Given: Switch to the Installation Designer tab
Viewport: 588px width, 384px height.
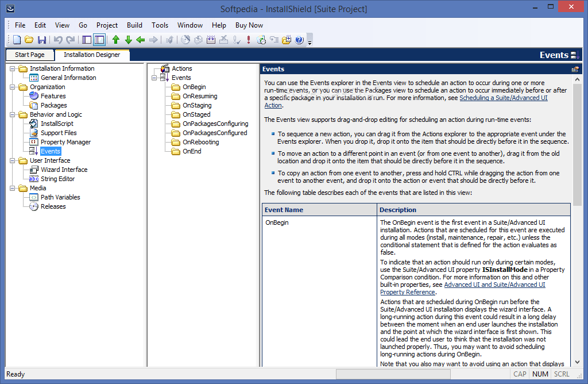Looking at the screenshot, I should click(x=92, y=55).
